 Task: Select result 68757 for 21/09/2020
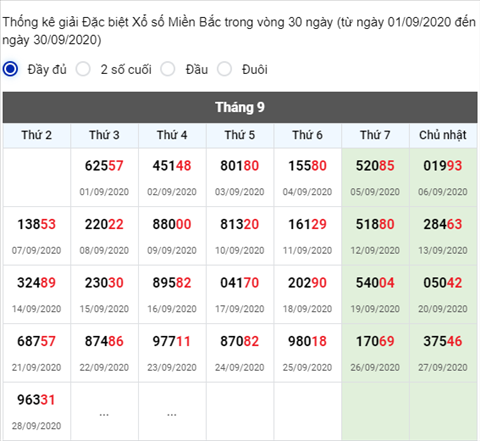(36, 341)
